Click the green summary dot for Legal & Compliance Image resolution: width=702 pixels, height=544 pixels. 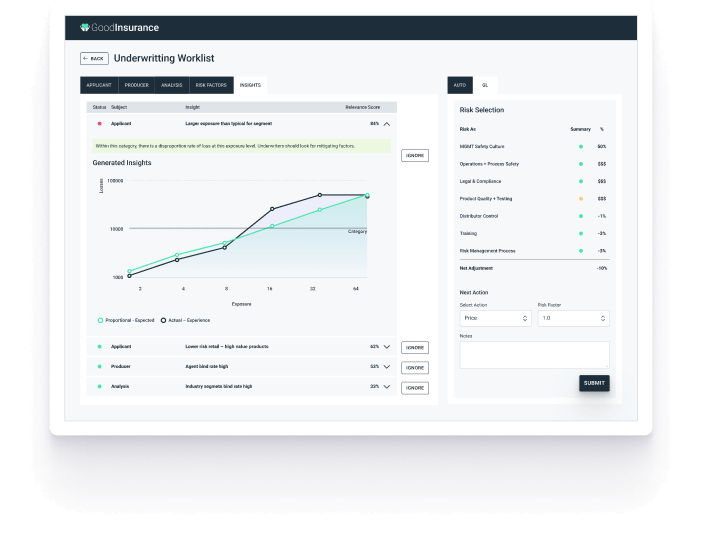pos(580,181)
